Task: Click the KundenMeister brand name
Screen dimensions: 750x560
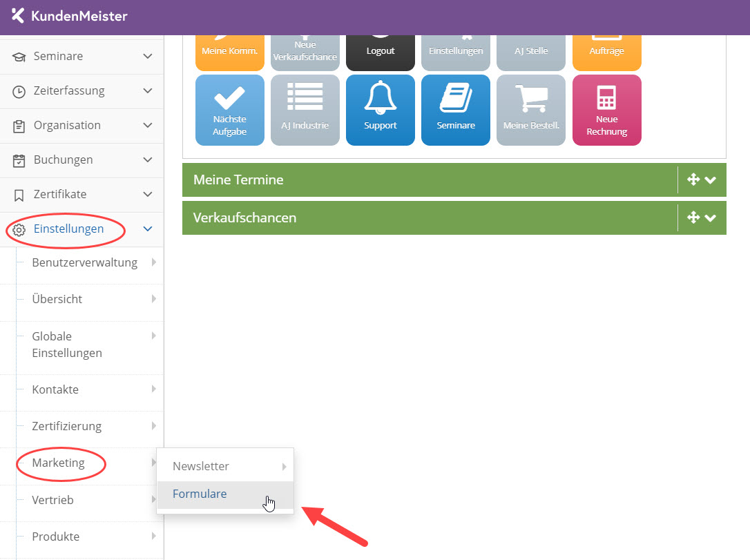Action: click(79, 16)
